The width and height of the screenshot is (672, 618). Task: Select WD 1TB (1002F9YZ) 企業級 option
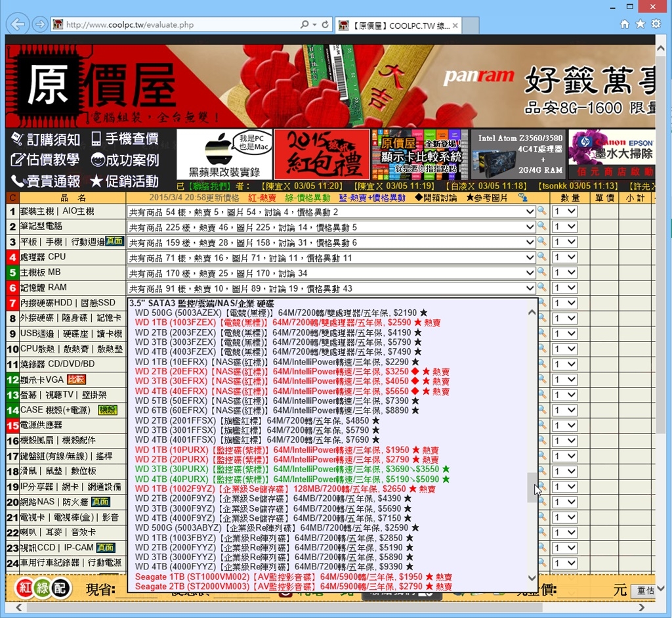tap(285, 489)
